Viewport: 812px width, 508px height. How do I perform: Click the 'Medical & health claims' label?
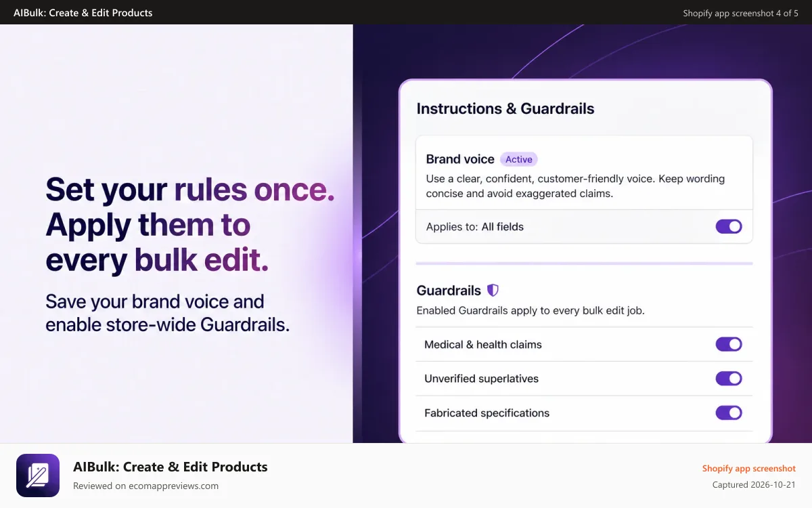pos(483,344)
